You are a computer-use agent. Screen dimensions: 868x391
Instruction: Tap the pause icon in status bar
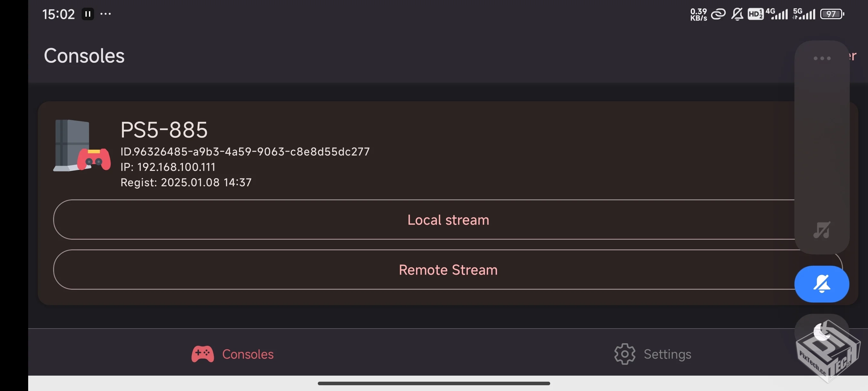88,14
